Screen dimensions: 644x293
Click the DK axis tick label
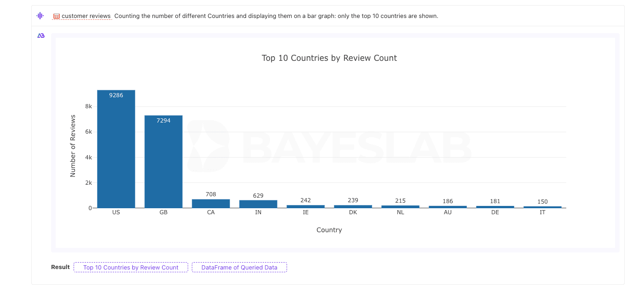pos(353,212)
